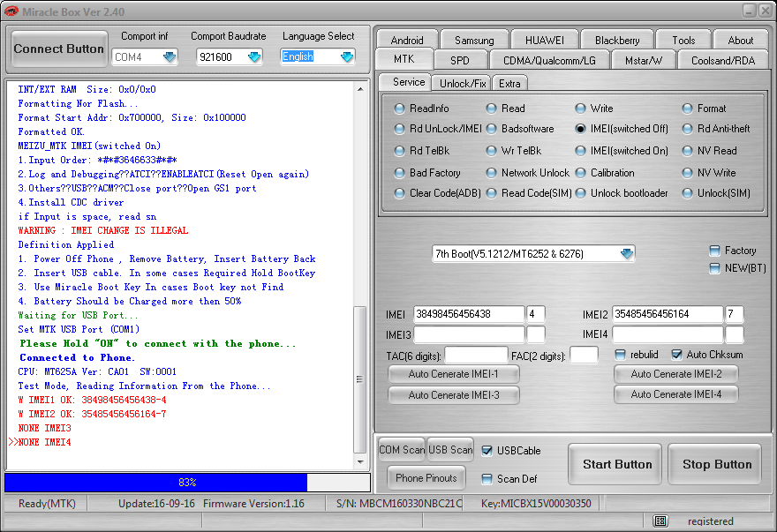Select the Read radio option
This screenshot has height=532, width=777.
[x=491, y=108]
